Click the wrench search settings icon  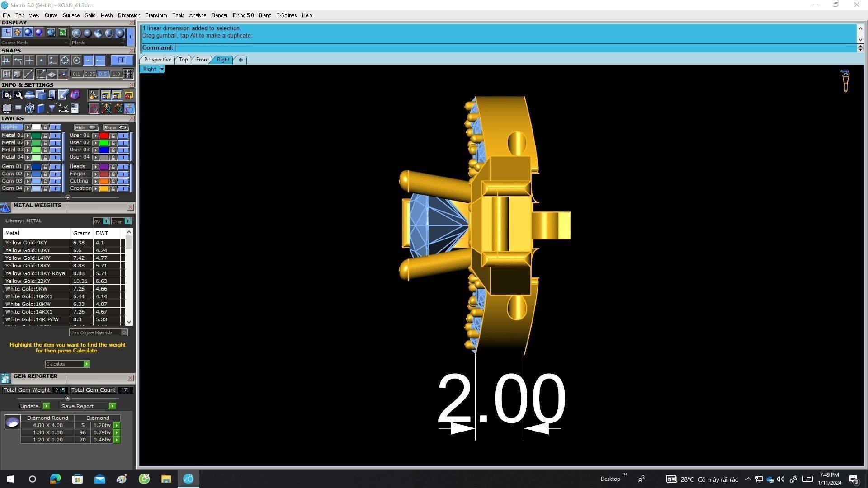(18, 95)
